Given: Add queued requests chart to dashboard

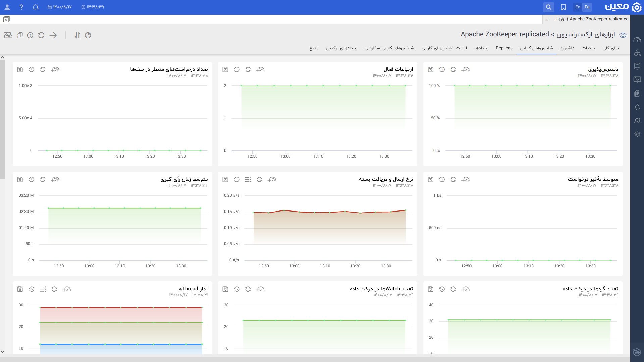Looking at the screenshot, I should pyautogui.click(x=55, y=69).
